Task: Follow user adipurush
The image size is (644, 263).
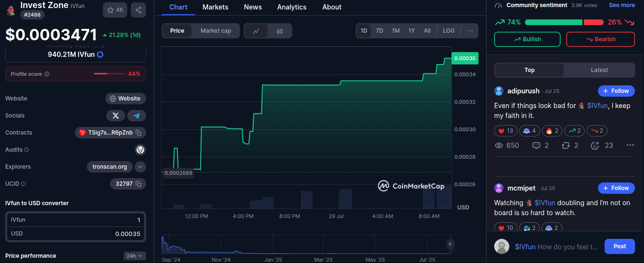Action: (x=616, y=91)
